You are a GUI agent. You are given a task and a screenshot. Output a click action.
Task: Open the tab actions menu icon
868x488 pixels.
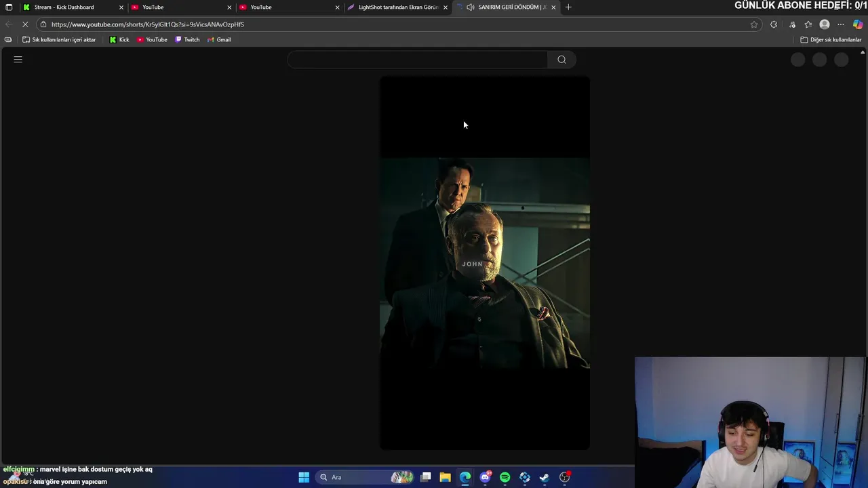[9, 7]
